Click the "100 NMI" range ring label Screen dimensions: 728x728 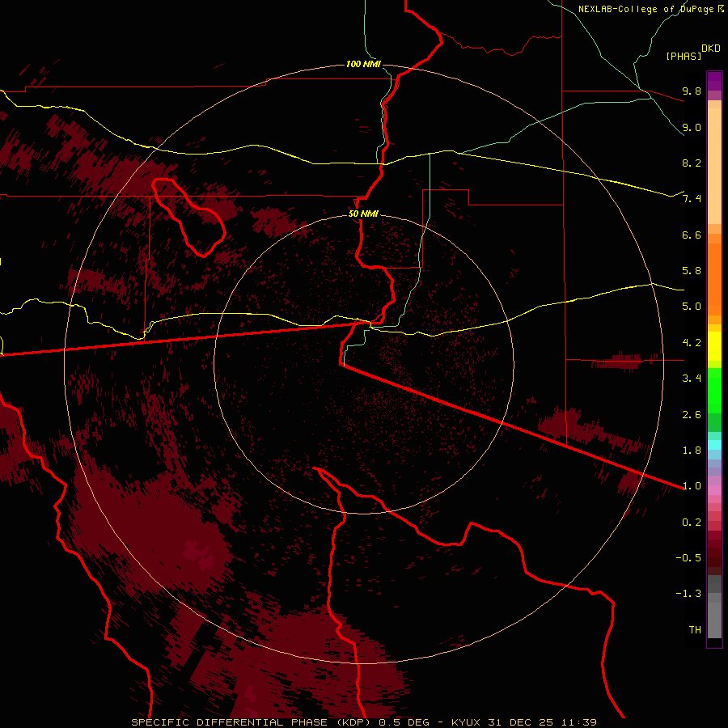coord(363,64)
